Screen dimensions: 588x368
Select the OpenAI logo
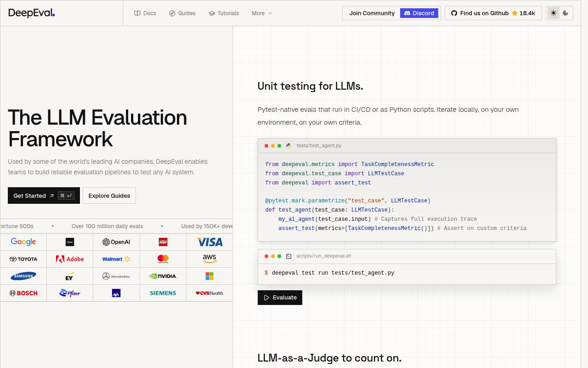point(116,242)
